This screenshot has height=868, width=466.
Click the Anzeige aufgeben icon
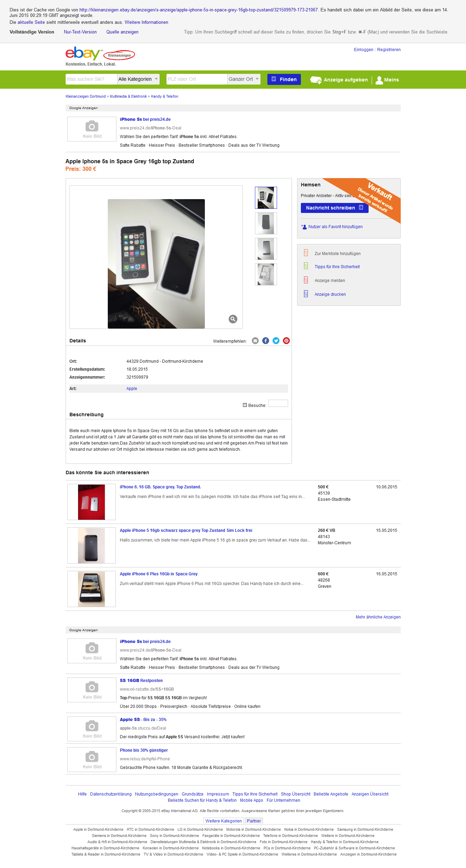316,80
